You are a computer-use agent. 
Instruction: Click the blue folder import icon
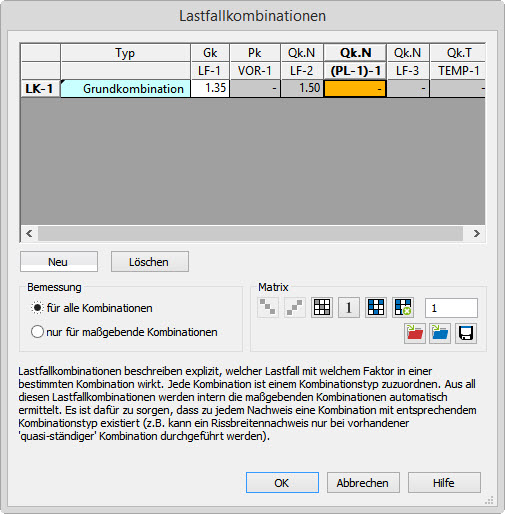(440, 333)
